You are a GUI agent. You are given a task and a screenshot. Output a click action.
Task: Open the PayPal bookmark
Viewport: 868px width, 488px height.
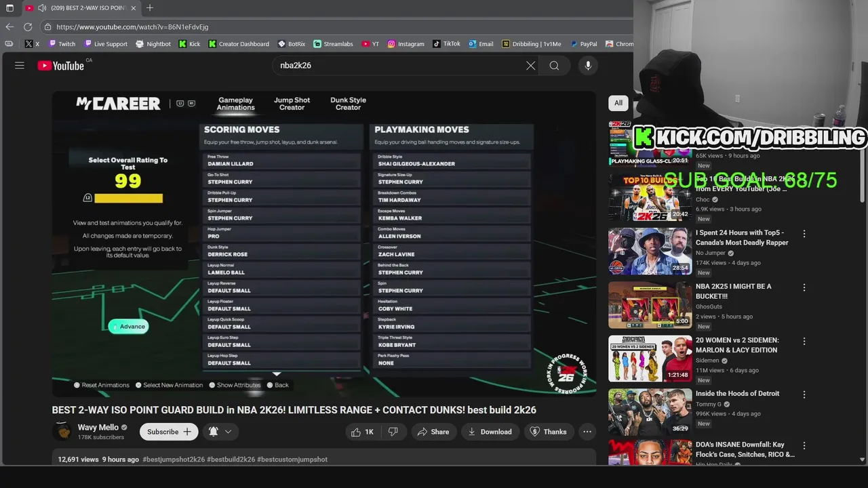[x=584, y=44]
